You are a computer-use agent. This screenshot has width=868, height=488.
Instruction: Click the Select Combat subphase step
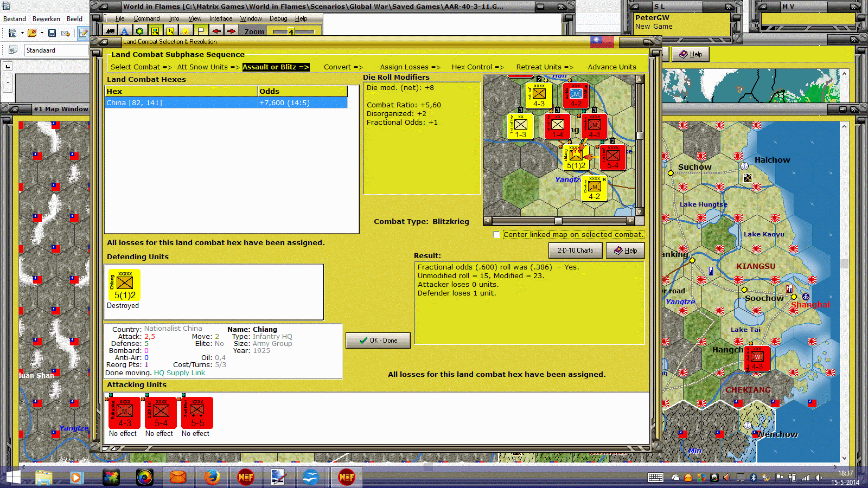pos(141,67)
